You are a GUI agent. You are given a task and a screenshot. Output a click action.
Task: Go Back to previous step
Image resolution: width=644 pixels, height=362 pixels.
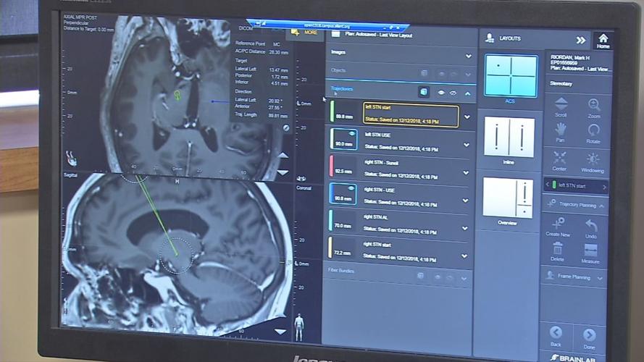click(x=556, y=336)
